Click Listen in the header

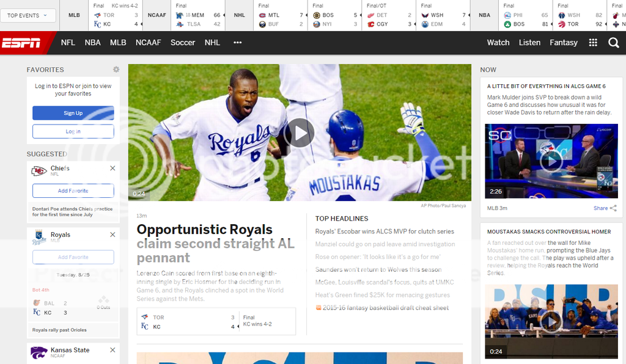click(529, 43)
